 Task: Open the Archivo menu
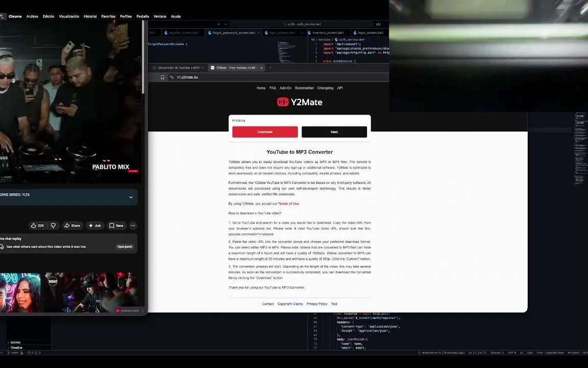32,16
